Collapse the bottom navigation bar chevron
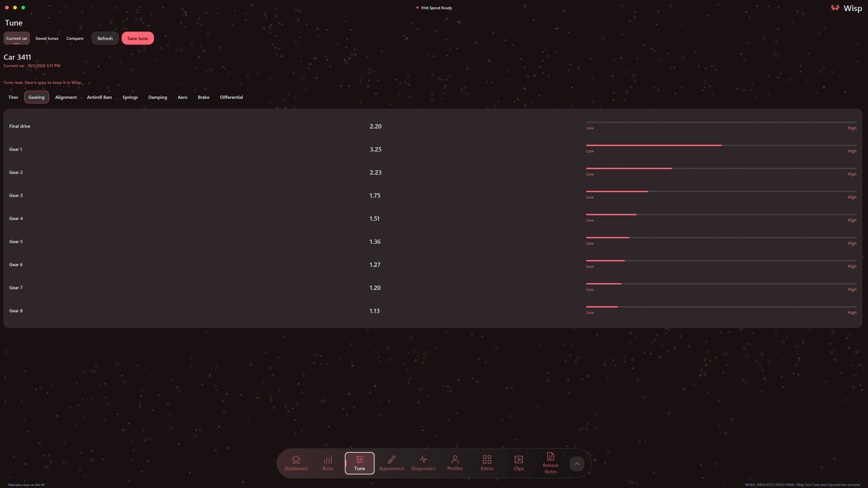The image size is (868, 488). point(577,464)
